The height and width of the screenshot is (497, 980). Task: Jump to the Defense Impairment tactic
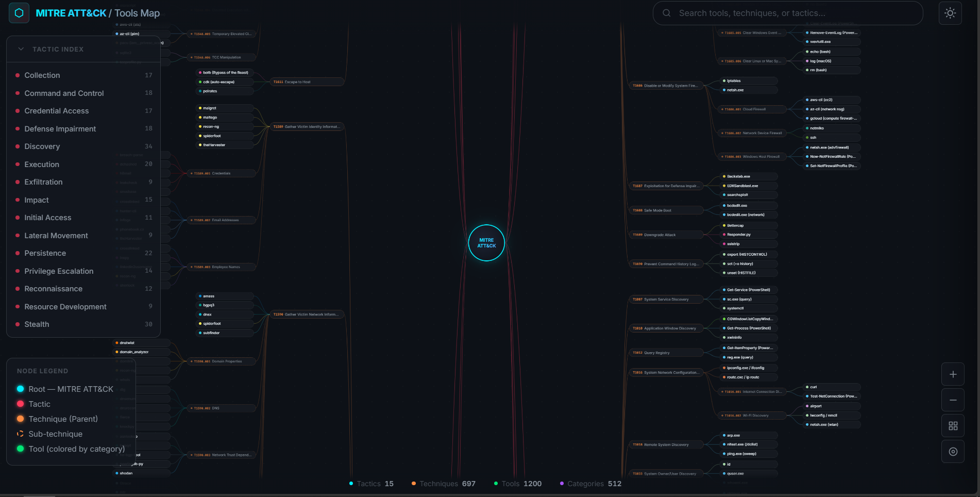83,129
